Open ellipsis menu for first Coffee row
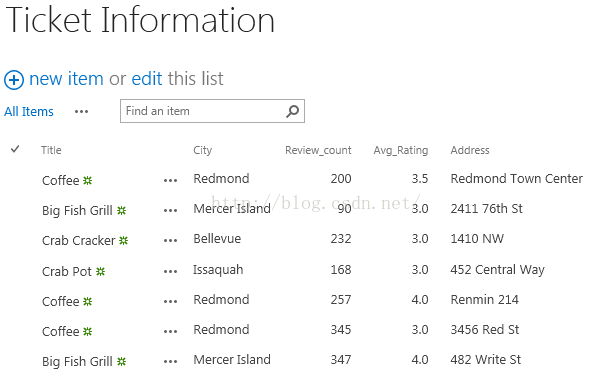The height and width of the screenshot is (384, 613). 170,180
